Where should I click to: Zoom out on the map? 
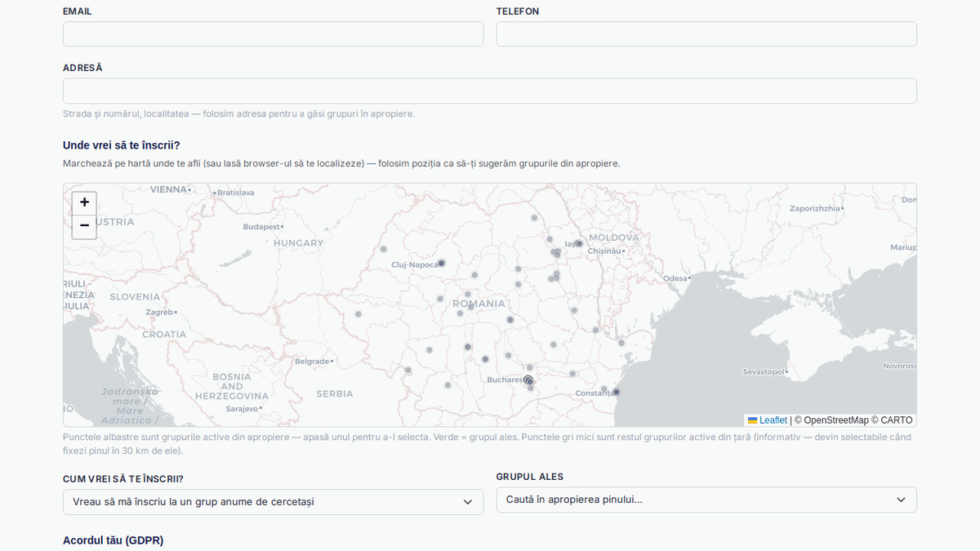coord(84,226)
